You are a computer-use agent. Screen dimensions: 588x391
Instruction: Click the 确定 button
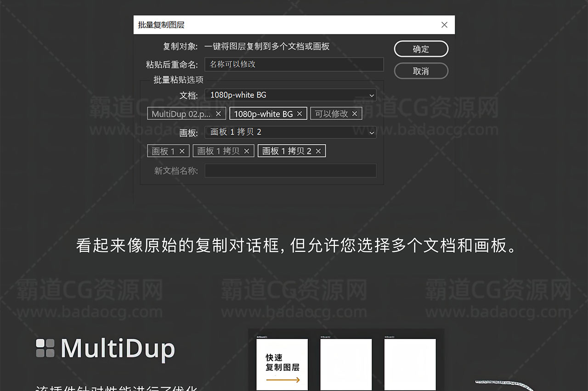[421, 49]
